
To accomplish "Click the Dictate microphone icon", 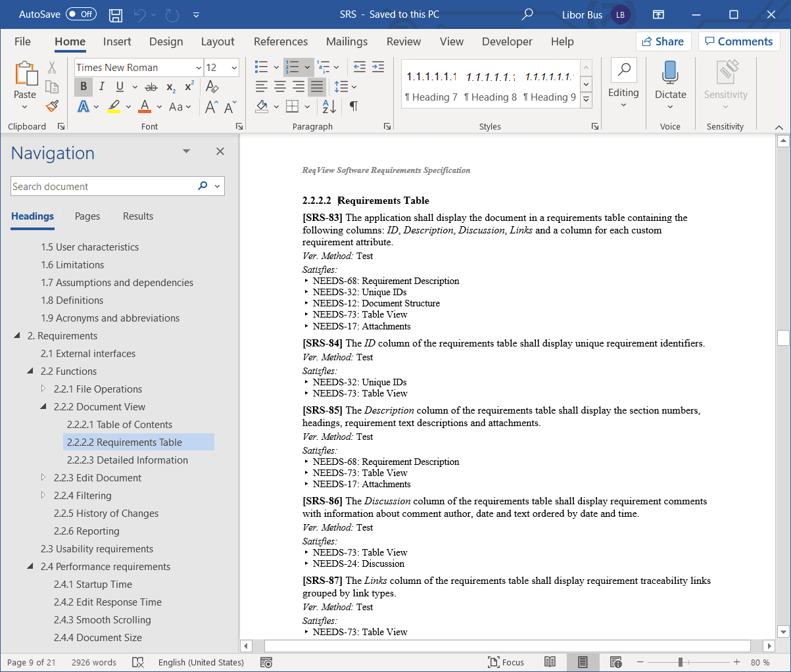I will (671, 72).
